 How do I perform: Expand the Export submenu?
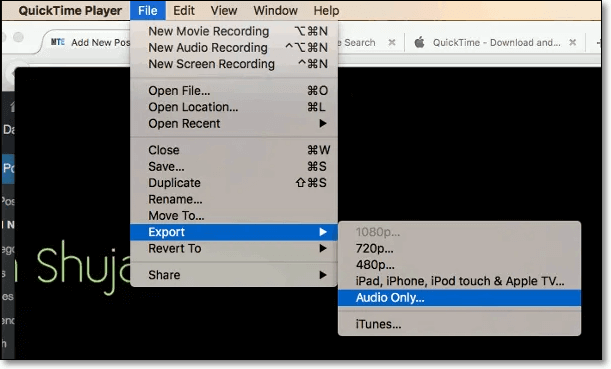(x=234, y=232)
